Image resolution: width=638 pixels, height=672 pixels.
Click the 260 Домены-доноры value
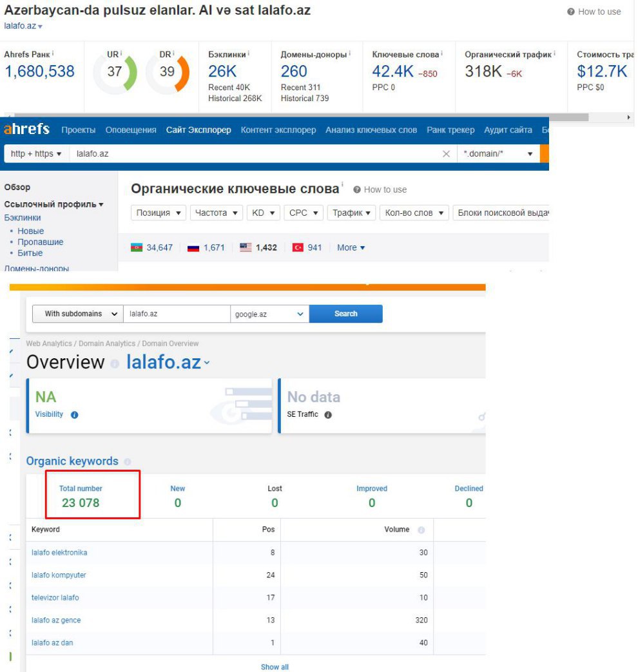pos(294,71)
